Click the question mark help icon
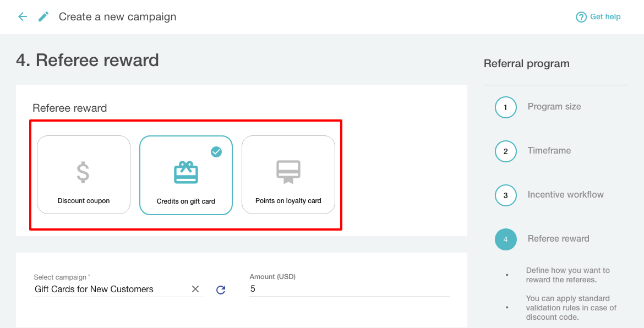Viewport: 644px width, 328px height. pos(582,17)
